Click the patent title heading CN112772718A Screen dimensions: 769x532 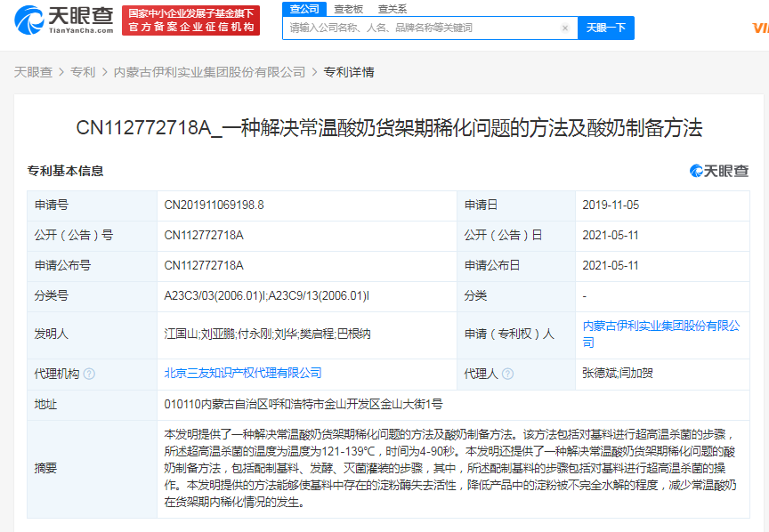click(x=389, y=128)
